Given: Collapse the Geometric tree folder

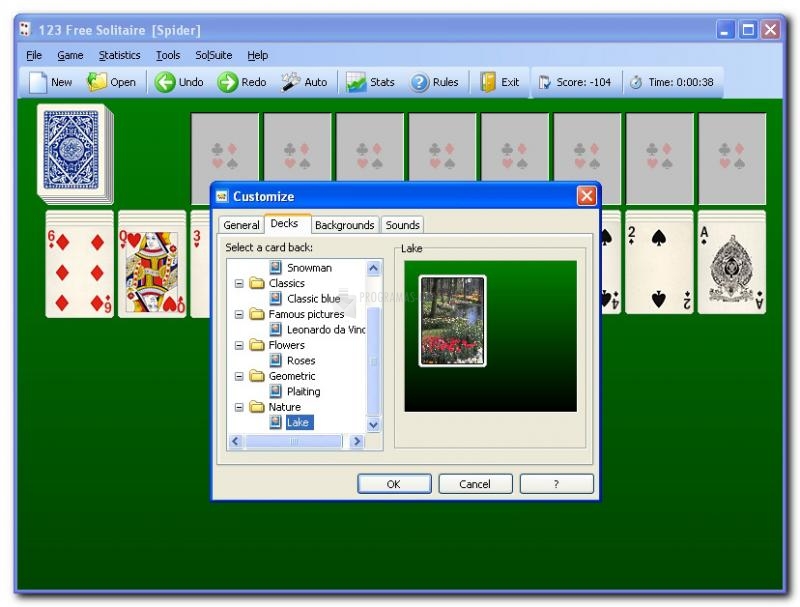Looking at the screenshot, I should [x=239, y=376].
